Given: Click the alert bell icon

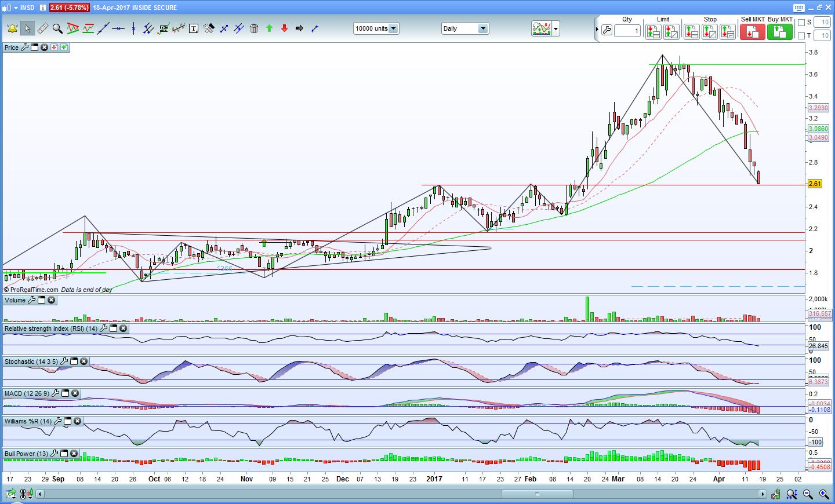Looking at the screenshot, I should tap(12, 28).
